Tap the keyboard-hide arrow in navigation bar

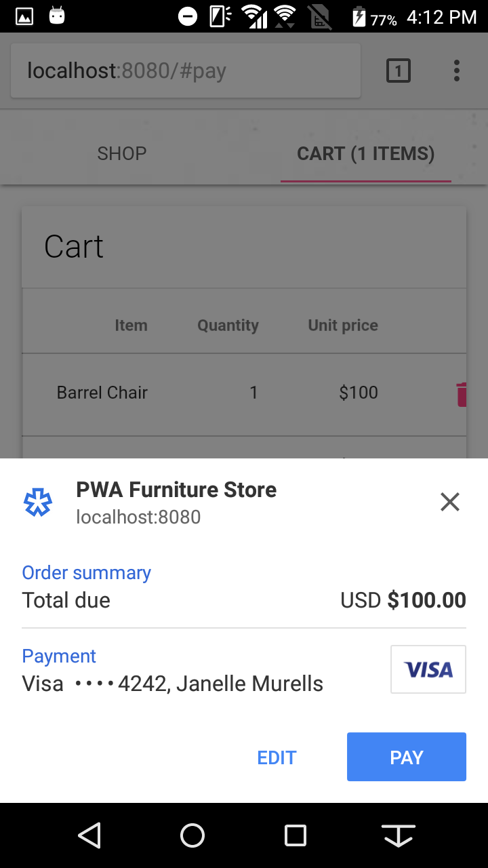tap(399, 835)
